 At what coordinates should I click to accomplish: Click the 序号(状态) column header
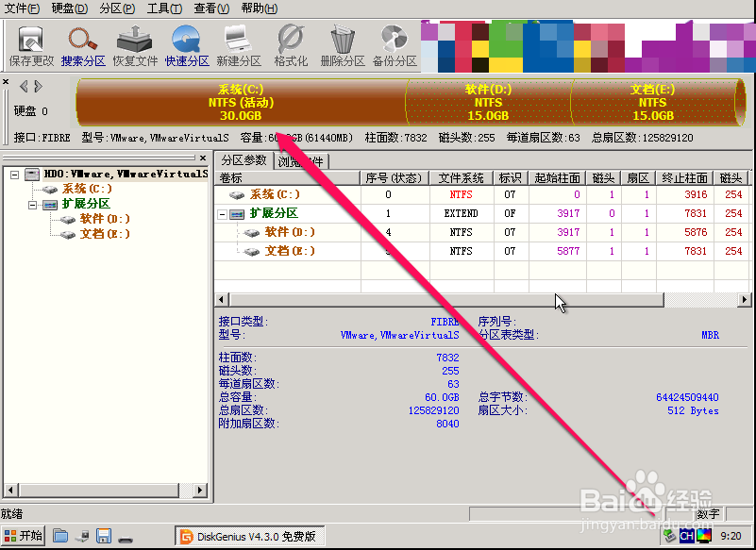click(395, 178)
